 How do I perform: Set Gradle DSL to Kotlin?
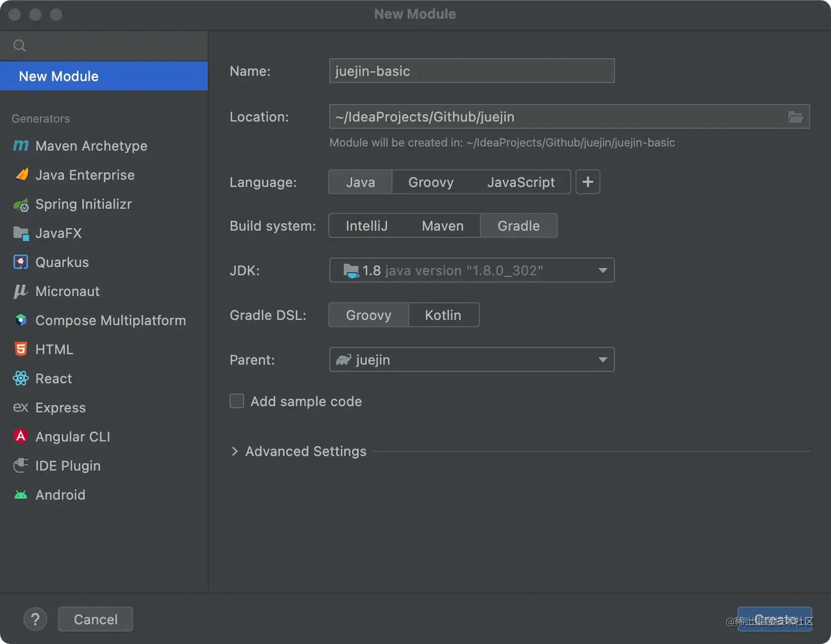[x=443, y=315]
